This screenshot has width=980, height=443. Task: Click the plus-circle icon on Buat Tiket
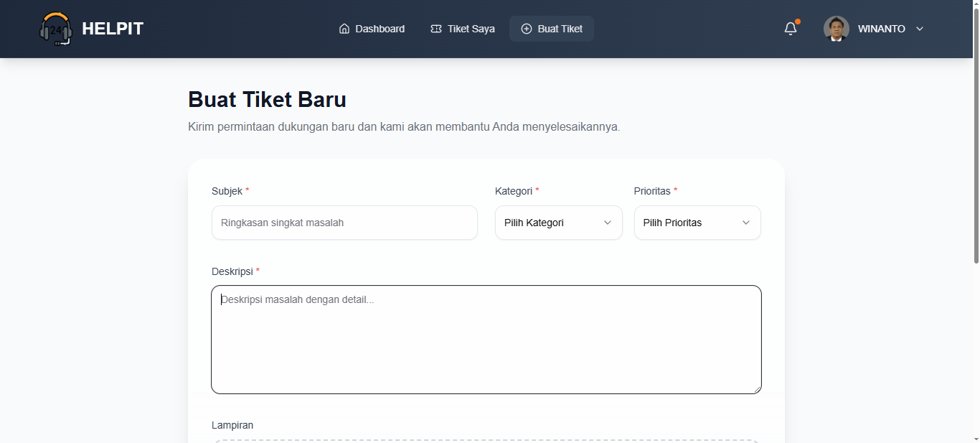[527, 29]
